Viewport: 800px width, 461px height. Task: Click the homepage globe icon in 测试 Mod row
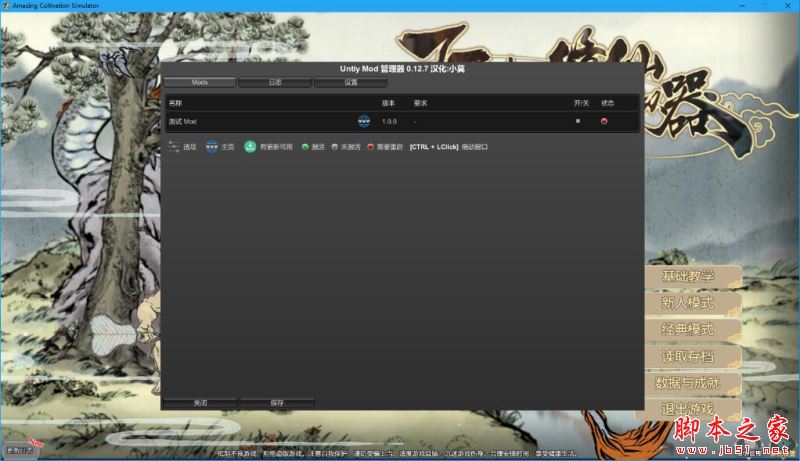[364, 121]
